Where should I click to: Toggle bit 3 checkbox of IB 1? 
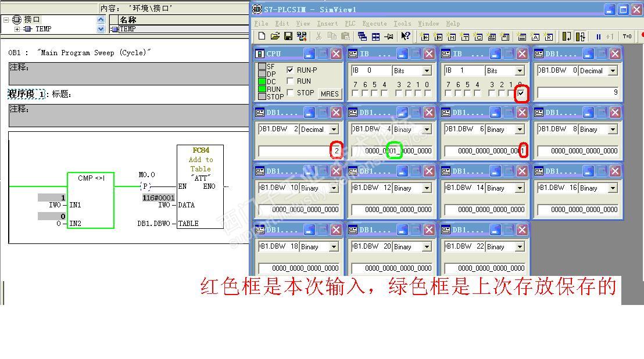(492, 94)
